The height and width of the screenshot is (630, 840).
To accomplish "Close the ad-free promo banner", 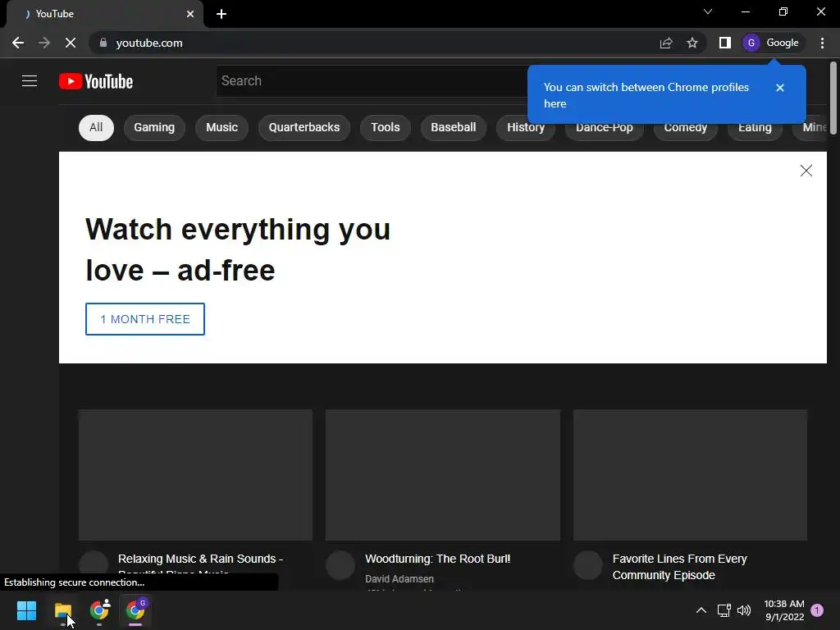I will click(x=806, y=171).
